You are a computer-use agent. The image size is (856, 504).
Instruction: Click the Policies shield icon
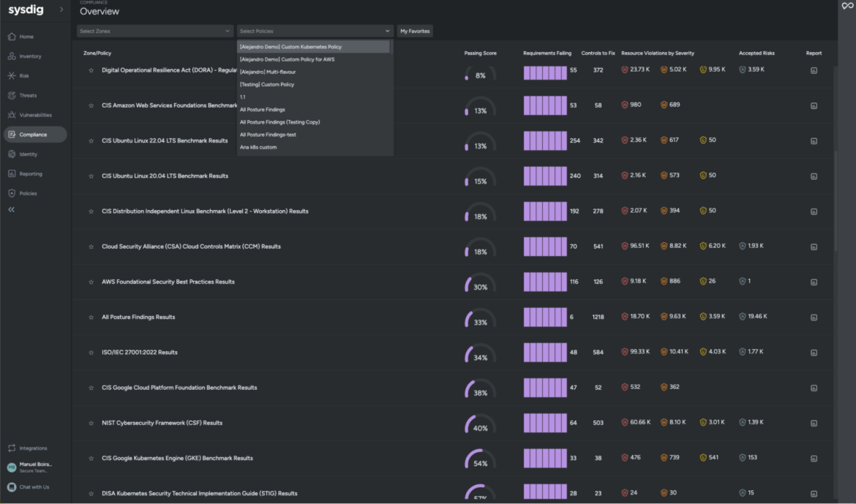point(12,193)
